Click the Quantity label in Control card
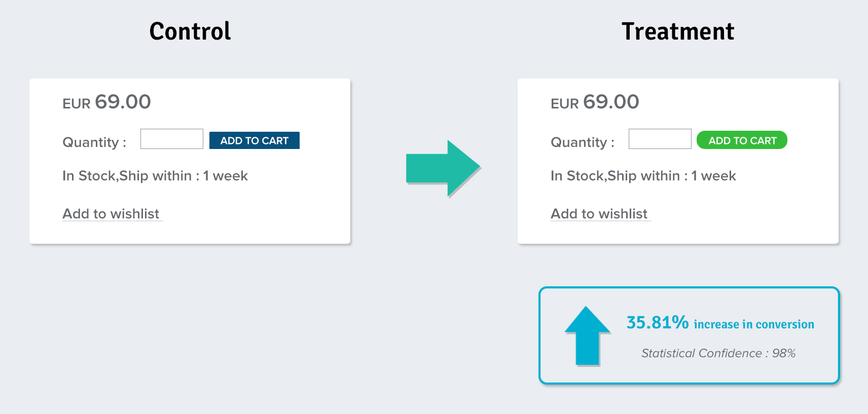This screenshot has height=414, width=868. (94, 142)
